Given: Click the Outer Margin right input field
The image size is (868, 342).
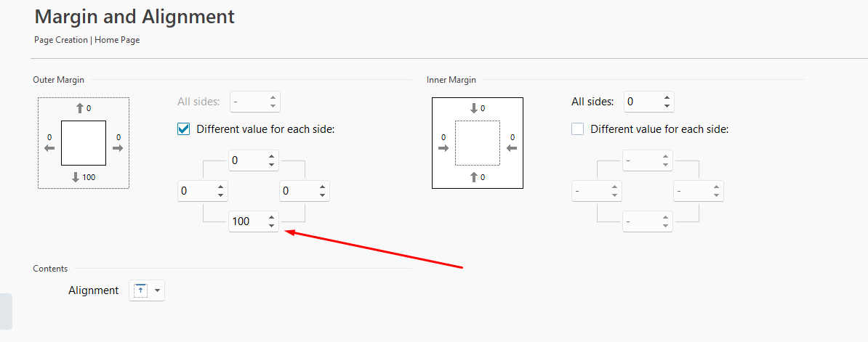Looking at the screenshot, I should coord(297,191).
